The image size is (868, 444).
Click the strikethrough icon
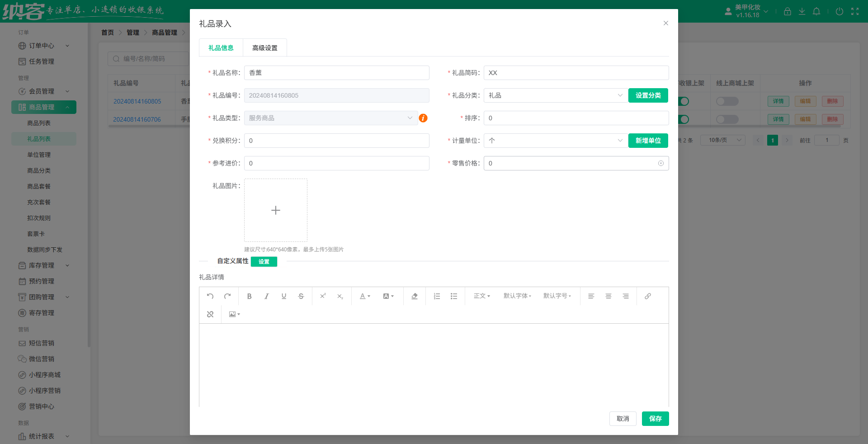click(301, 296)
